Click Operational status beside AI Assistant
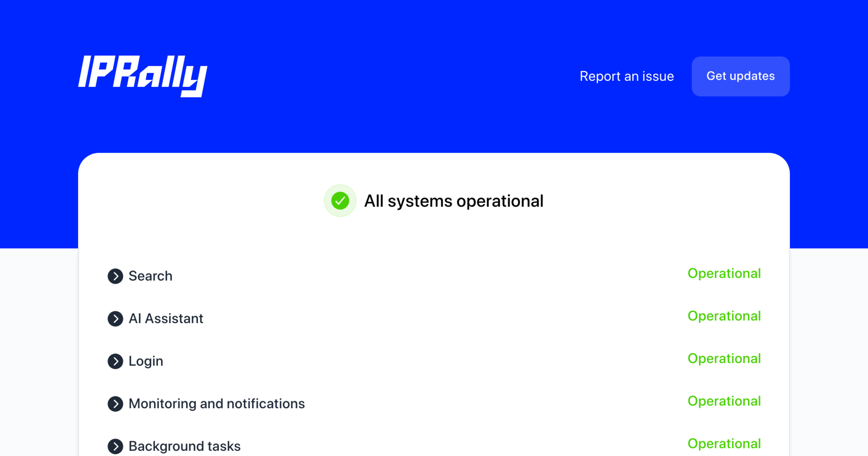The height and width of the screenshot is (456, 868). click(724, 316)
